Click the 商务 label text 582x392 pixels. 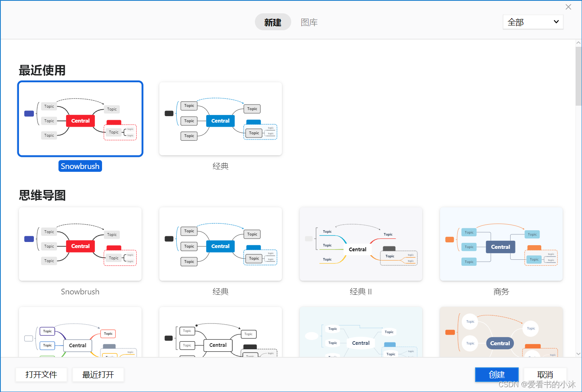[501, 292]
